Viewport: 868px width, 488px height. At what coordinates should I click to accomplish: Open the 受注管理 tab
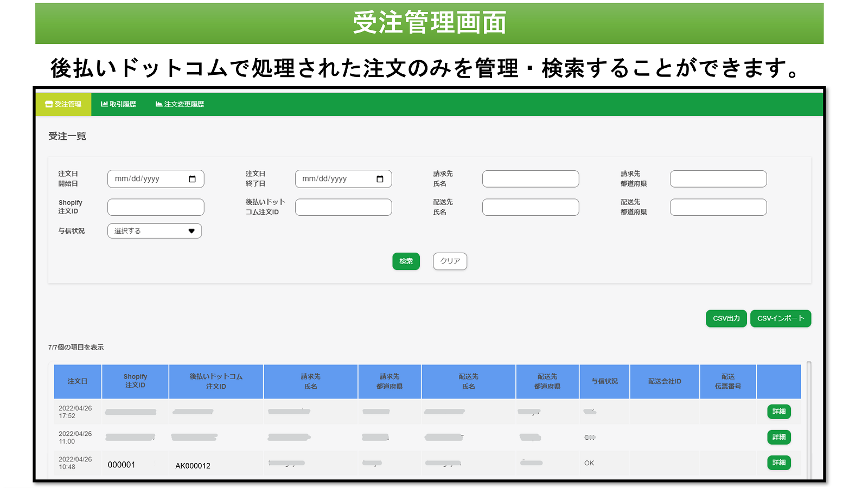63,104
